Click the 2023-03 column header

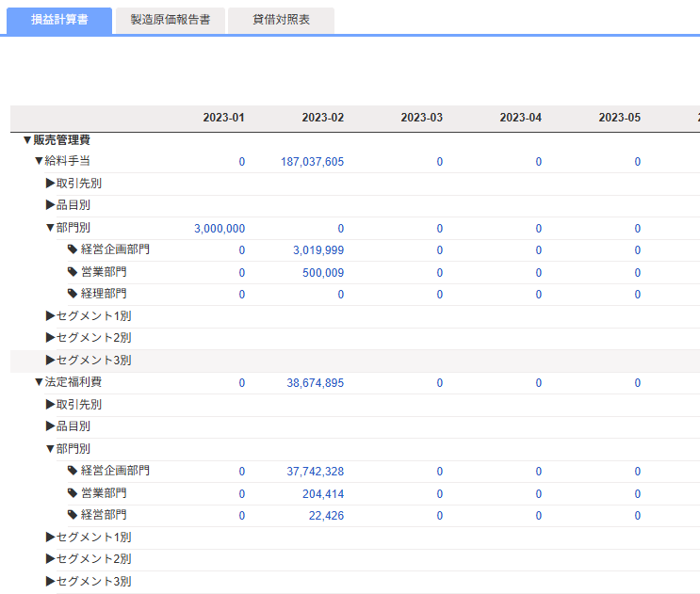pyautogui.click(x=421, y=118)
